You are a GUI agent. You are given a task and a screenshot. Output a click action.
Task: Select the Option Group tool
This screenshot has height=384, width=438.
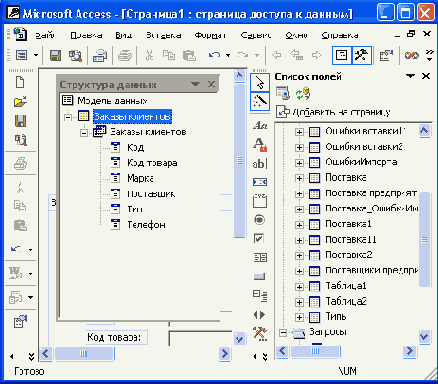click(x=260, y=201)
